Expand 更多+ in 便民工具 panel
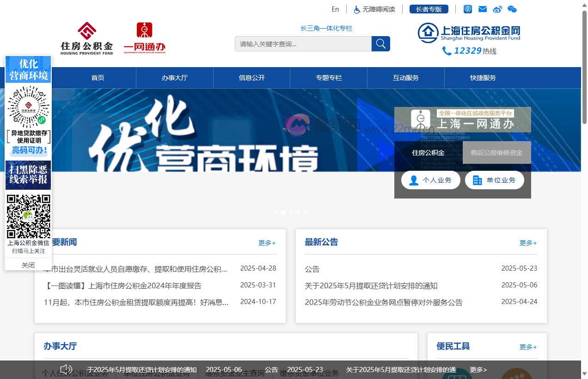This screenshot has width=588, height=379. pyautogui.click(x=527, y=346)
